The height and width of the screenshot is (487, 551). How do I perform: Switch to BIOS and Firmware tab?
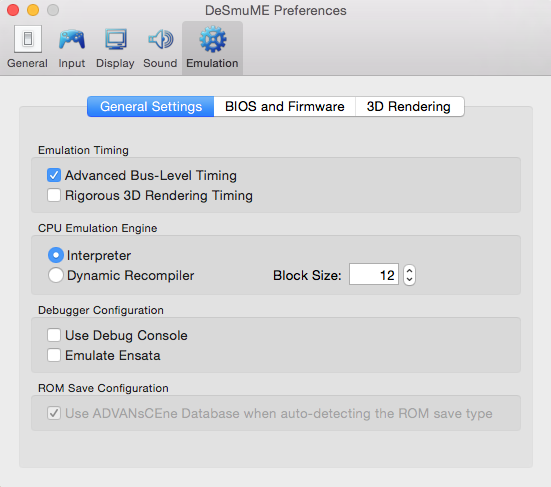[x=285, y=106]
